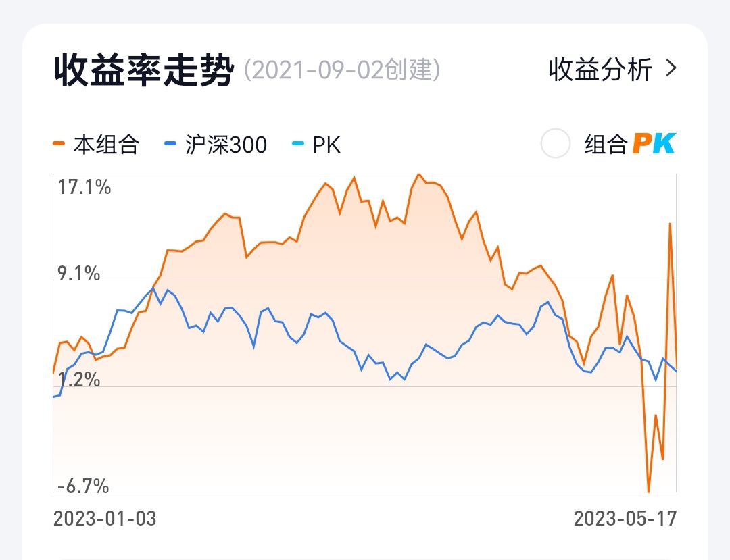Screen dimensions: 730x560
Task: Click the 9.1% axis label
Action: [x=79, y=274]
